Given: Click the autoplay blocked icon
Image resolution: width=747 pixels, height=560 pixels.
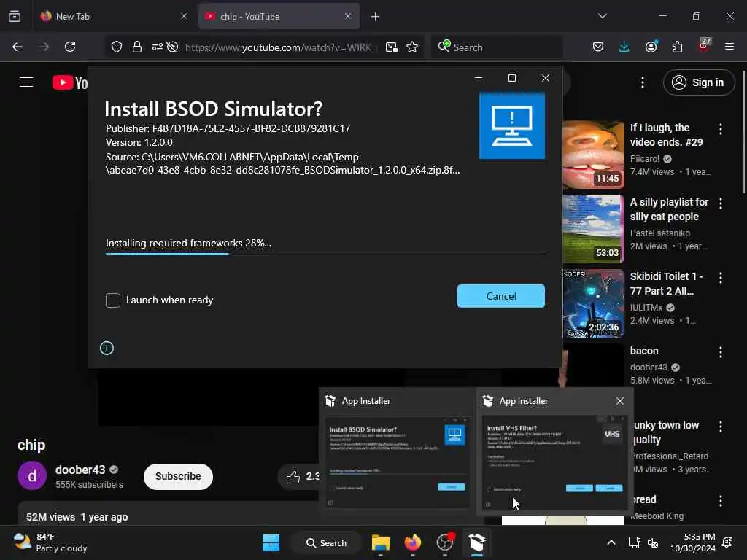Looking at the screenshot, I should pos(172,47).
